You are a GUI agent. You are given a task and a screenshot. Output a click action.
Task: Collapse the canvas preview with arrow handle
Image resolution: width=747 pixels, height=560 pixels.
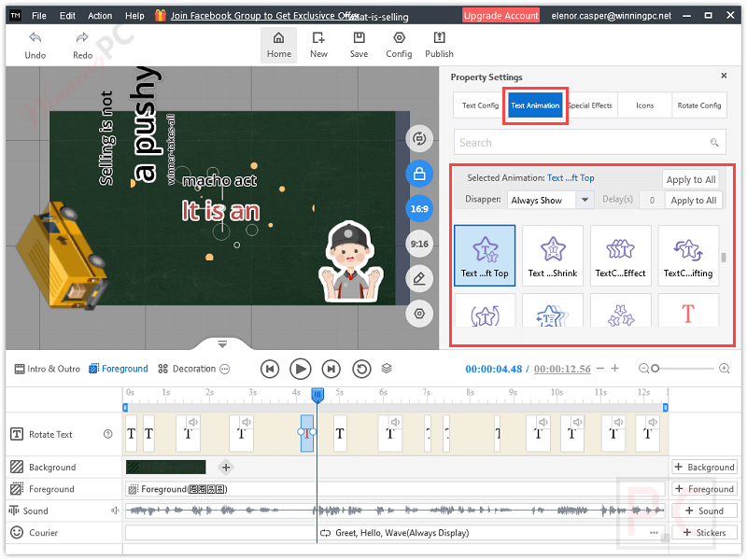(222, 343)
